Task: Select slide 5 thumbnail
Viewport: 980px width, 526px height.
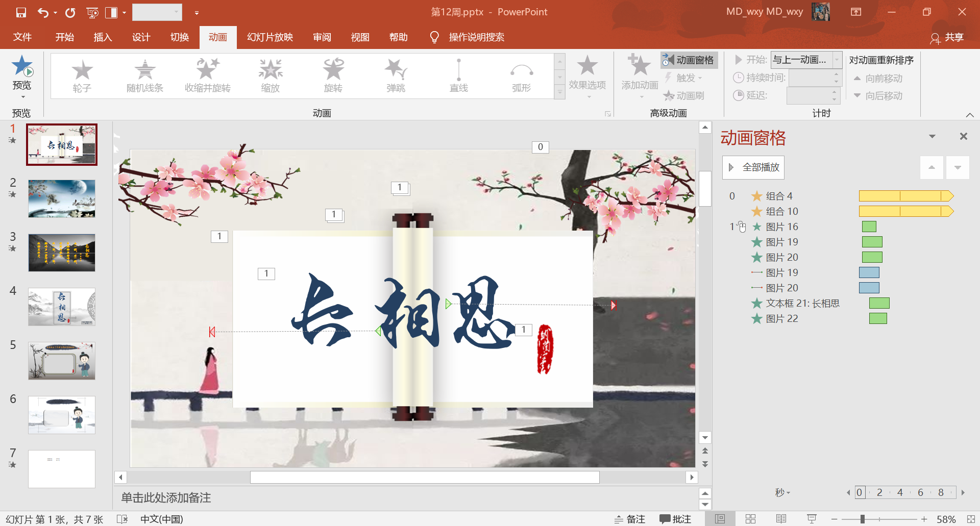Action: pos(62,361)
